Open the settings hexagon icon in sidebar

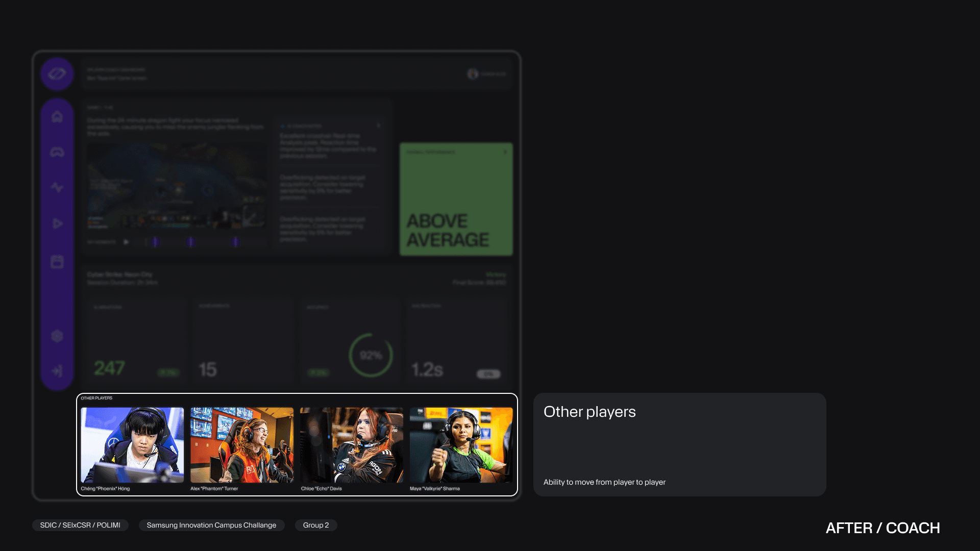57,336
